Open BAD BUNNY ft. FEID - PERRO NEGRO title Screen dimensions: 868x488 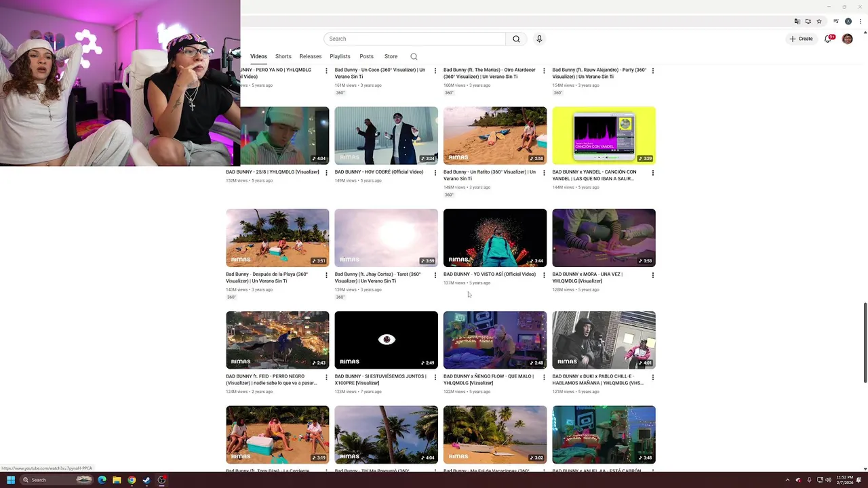(271, 380)
